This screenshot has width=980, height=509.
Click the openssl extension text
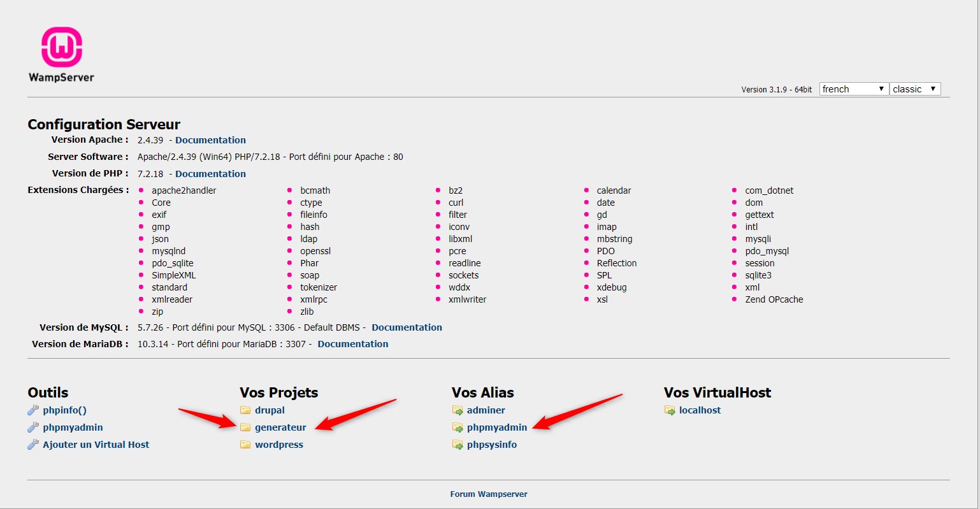pyautogui.click(x=315, y=251)
